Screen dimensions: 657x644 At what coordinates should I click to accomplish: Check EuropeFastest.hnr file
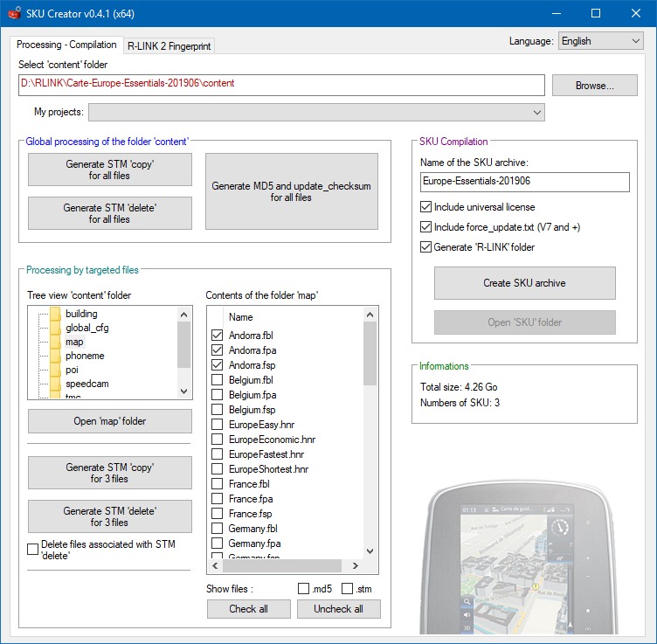pos(217,454)
